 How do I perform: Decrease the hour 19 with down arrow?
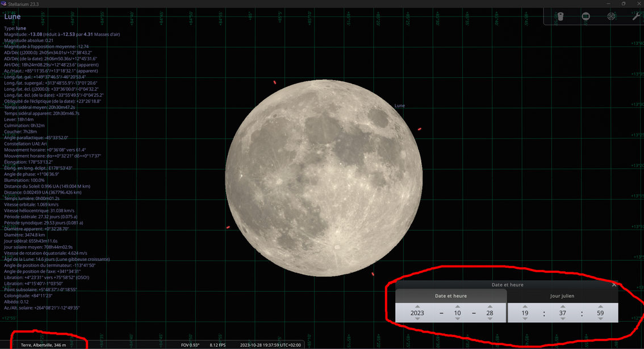click(525, 319)
